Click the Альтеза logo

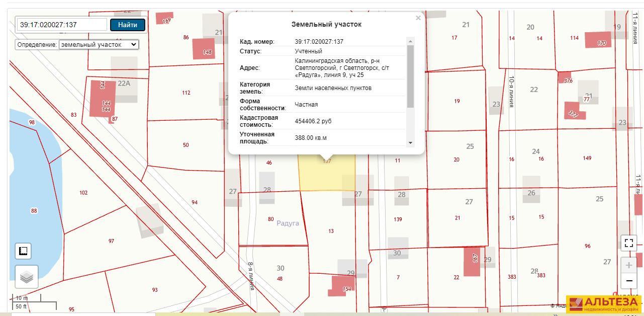click(x=604, y=304)
